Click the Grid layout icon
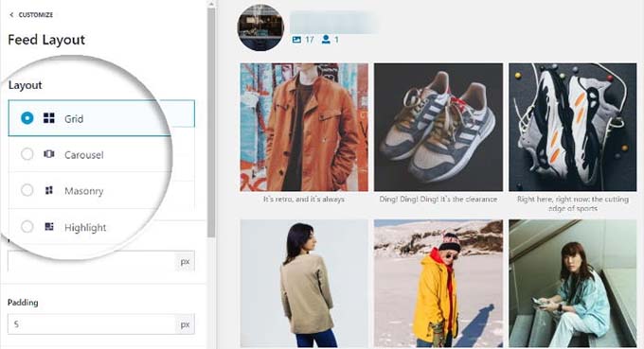644x349 pixels. click(x=49, y=118)
